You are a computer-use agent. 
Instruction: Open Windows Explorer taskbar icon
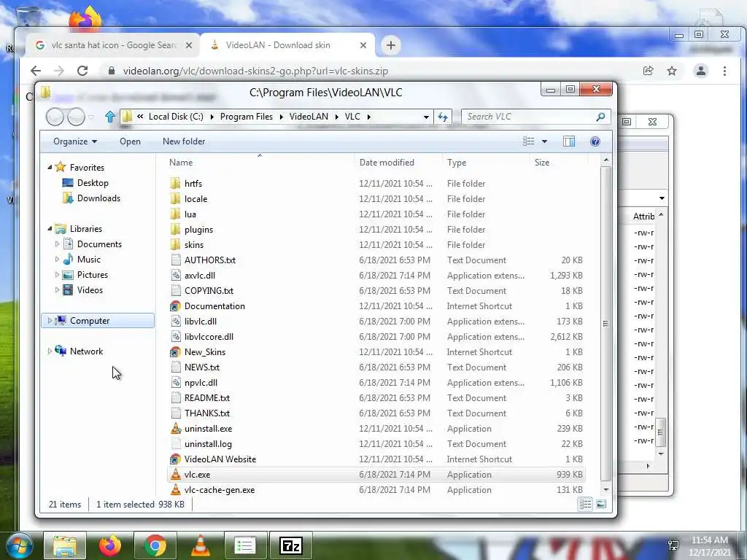point(65,545)
